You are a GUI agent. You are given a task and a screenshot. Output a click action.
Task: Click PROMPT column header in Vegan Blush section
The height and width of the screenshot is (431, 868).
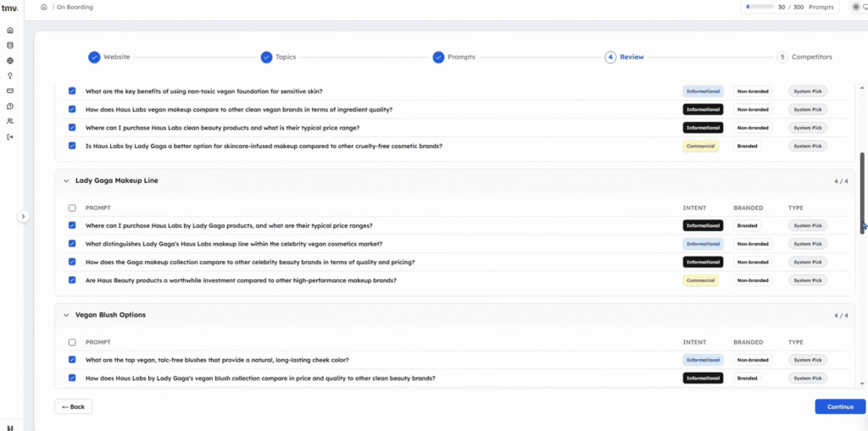(98, 342)
